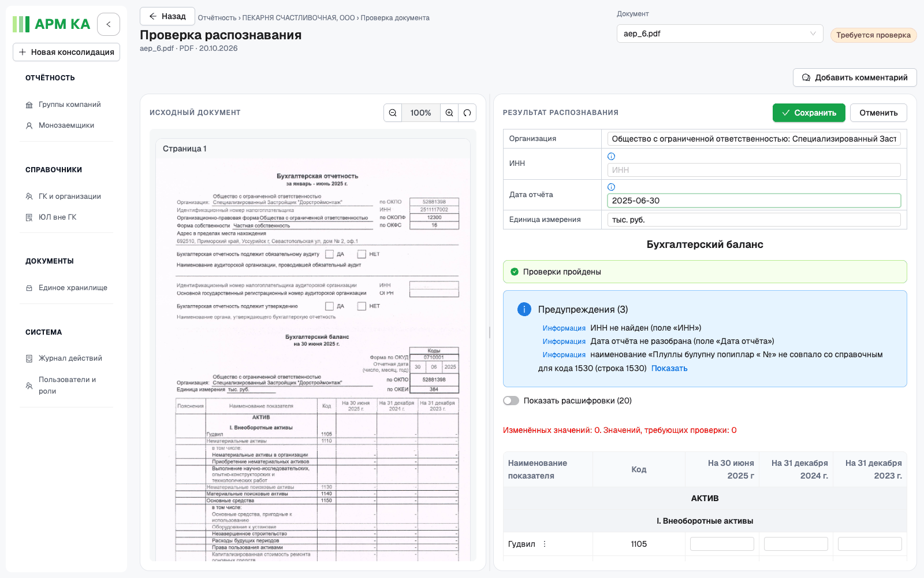Viewport: 924px width, 578px height.
Task: Save the recognition result with Сохранить
Action: (x=809, y=113)
